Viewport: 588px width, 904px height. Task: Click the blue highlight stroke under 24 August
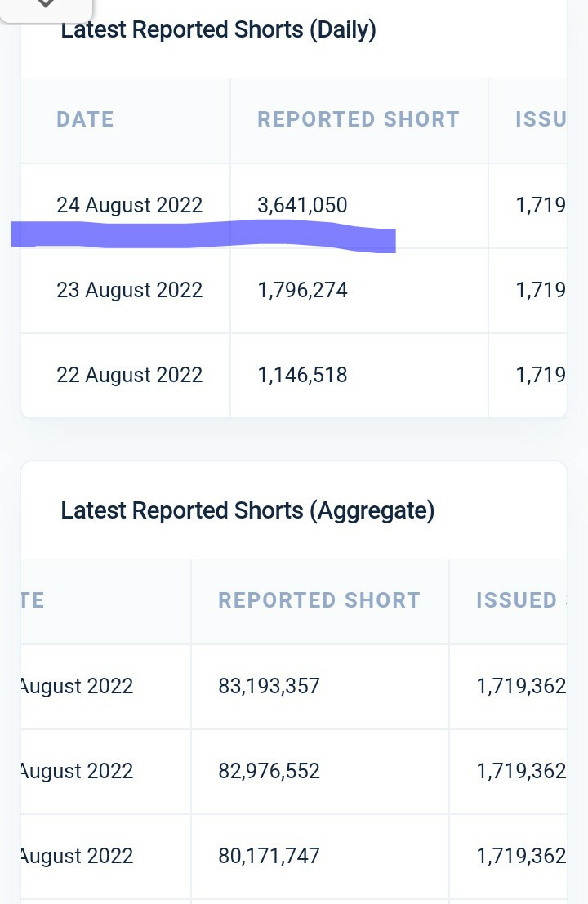(x=204, y=235)
